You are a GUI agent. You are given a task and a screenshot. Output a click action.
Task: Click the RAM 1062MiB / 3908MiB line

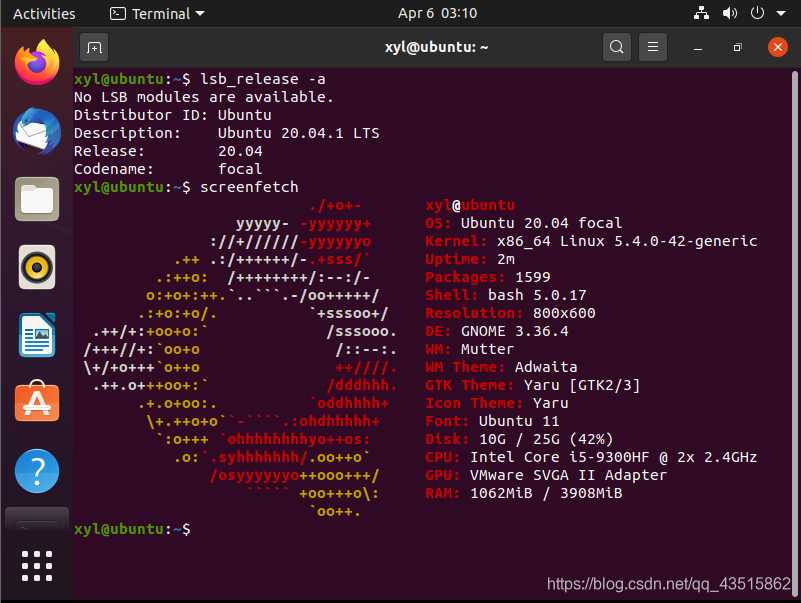(x=524, y=493)
